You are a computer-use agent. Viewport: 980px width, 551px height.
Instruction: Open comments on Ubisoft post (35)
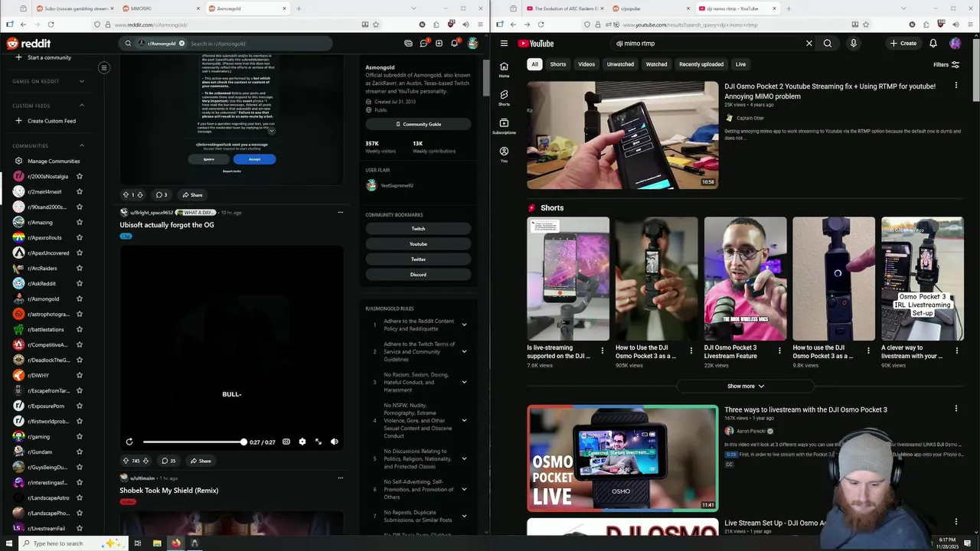click(x=168, y=461)
